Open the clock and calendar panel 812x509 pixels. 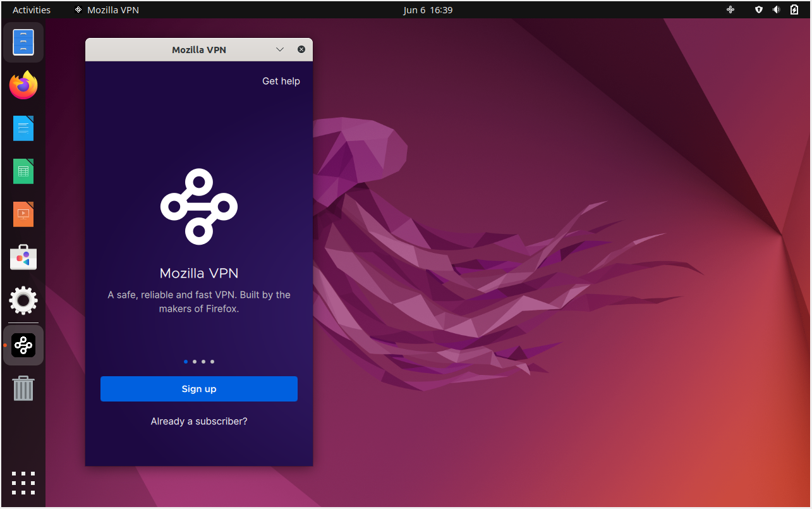click(428, 9)
